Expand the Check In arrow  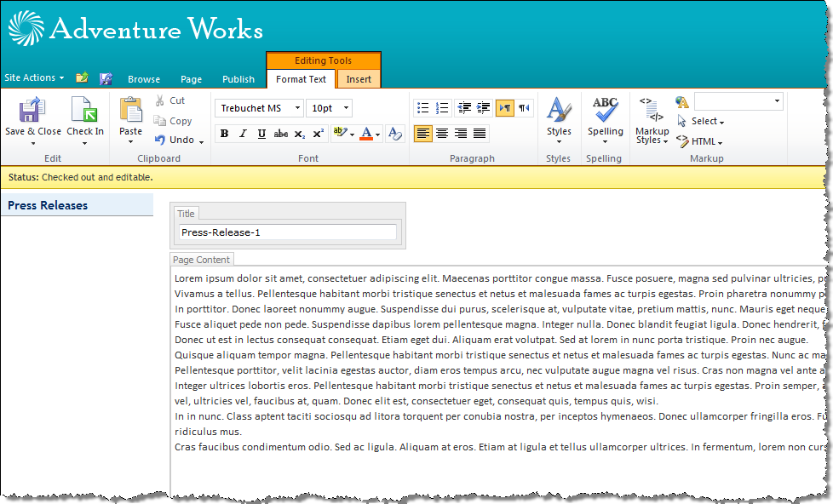[x=84, y=143]
